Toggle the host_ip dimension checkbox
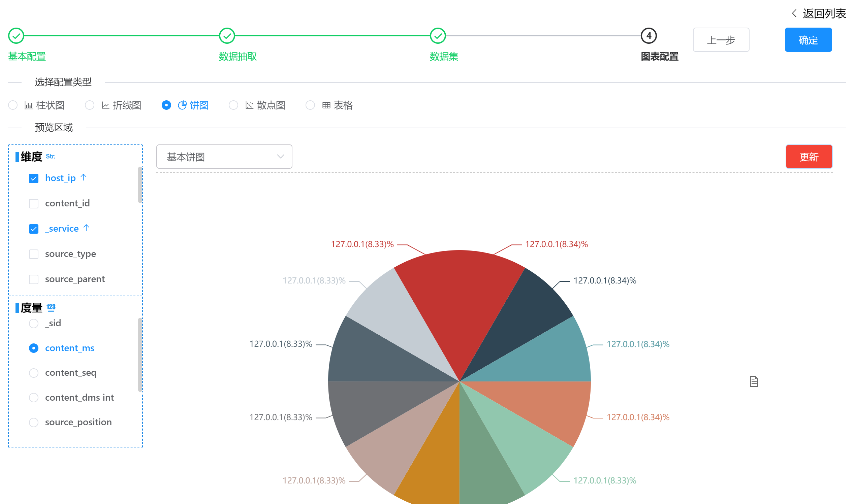 (34, 178)
